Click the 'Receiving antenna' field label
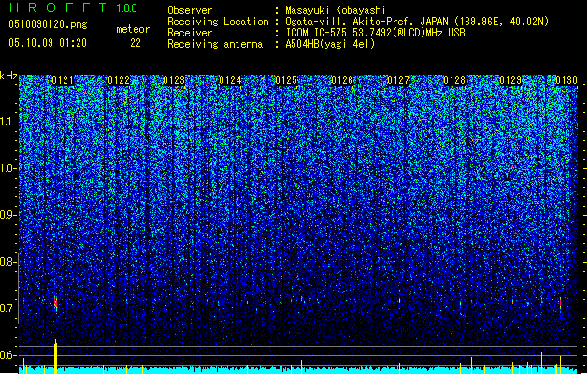 tap(215, 44)
